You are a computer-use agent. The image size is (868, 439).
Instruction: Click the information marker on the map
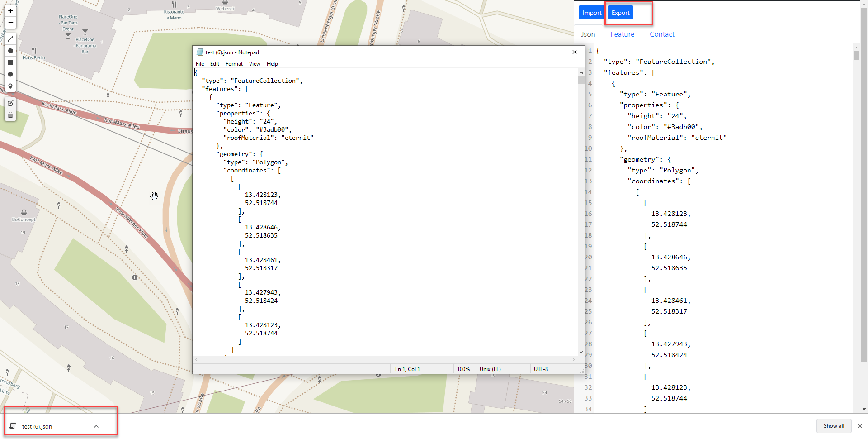tap(135, 277)
